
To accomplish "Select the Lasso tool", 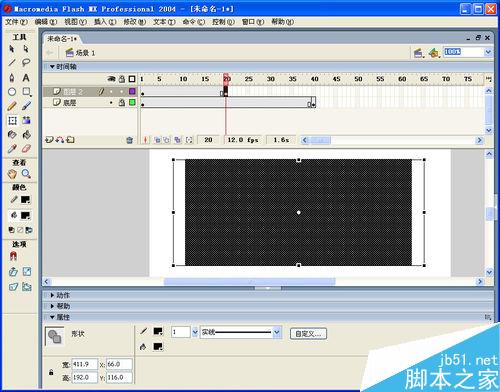I will (26, 63).
